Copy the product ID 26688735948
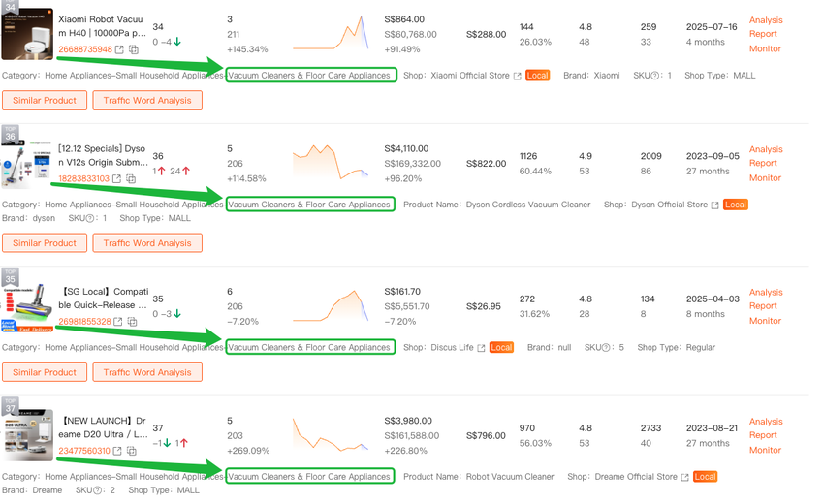This screenshot has width=824, height=504. pyautogui.click(x=134, y=48)
